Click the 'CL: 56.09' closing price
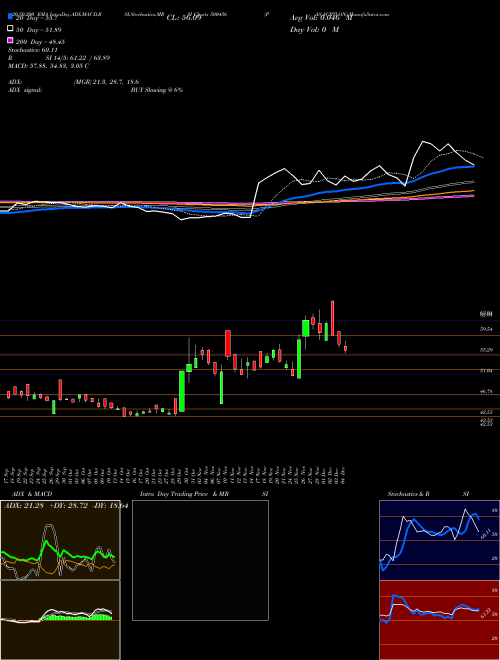500x660 pixels. pos(184,18)
